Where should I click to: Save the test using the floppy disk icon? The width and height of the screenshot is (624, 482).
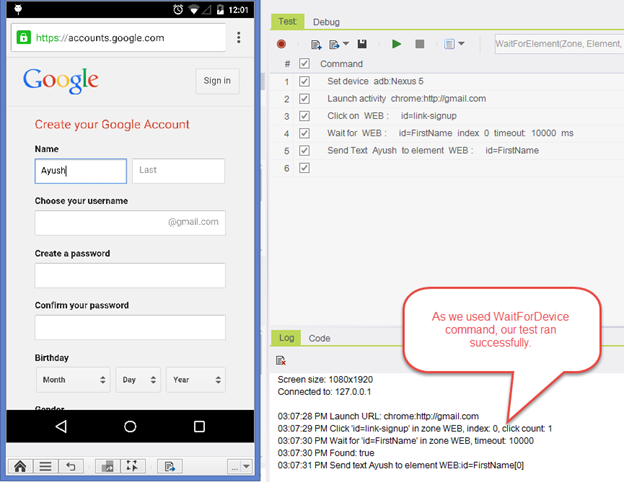point(362,44)
